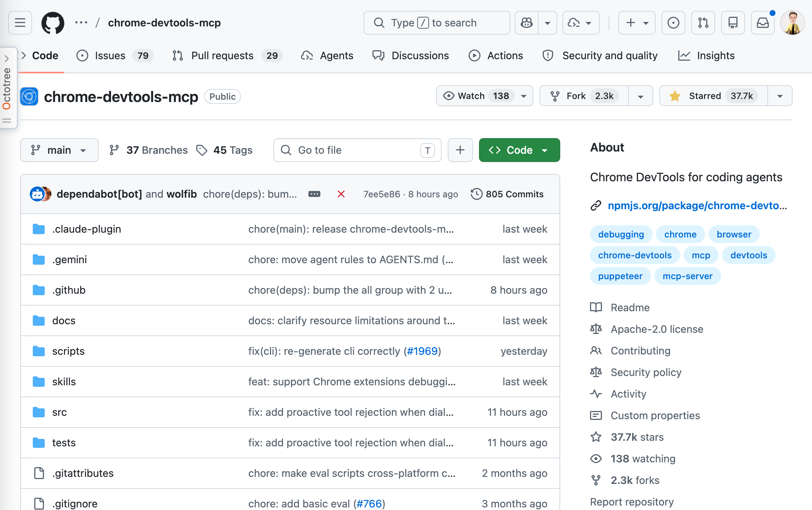
Task: Open pull requests icon in header
Action: pyautogui.click(x=703, y=23)
